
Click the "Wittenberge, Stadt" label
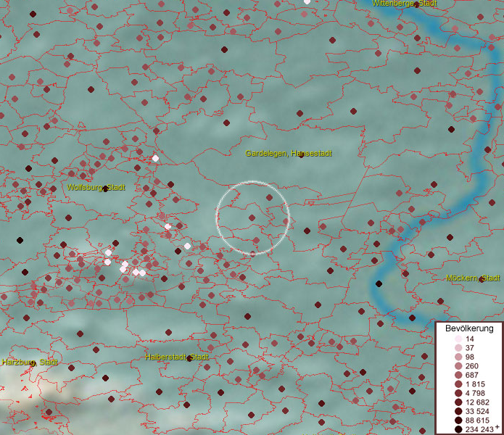[x=405, y=4]
